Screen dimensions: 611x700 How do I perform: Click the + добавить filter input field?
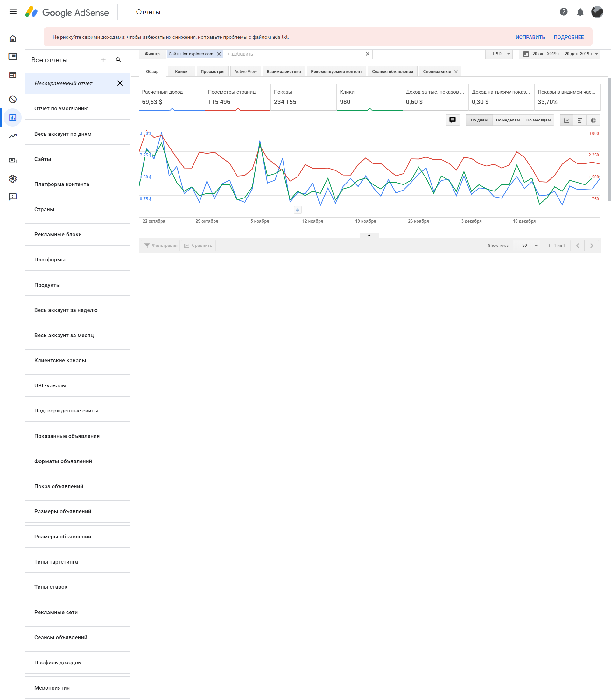pos(293,54)
